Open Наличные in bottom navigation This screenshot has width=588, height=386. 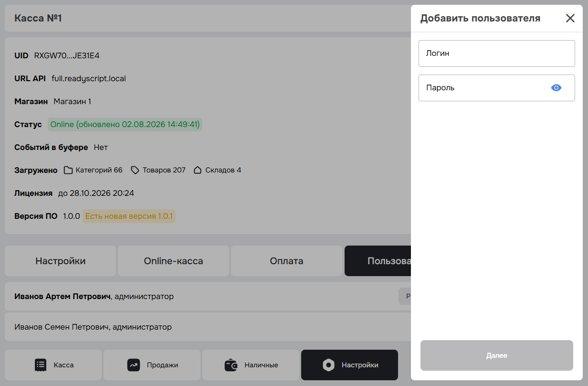click(251, 365)
